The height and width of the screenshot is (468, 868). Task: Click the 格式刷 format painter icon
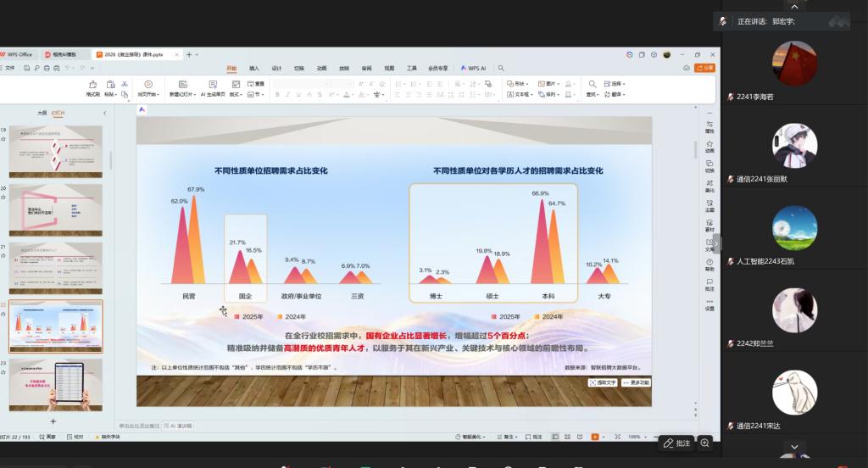(x=93, y=86)
